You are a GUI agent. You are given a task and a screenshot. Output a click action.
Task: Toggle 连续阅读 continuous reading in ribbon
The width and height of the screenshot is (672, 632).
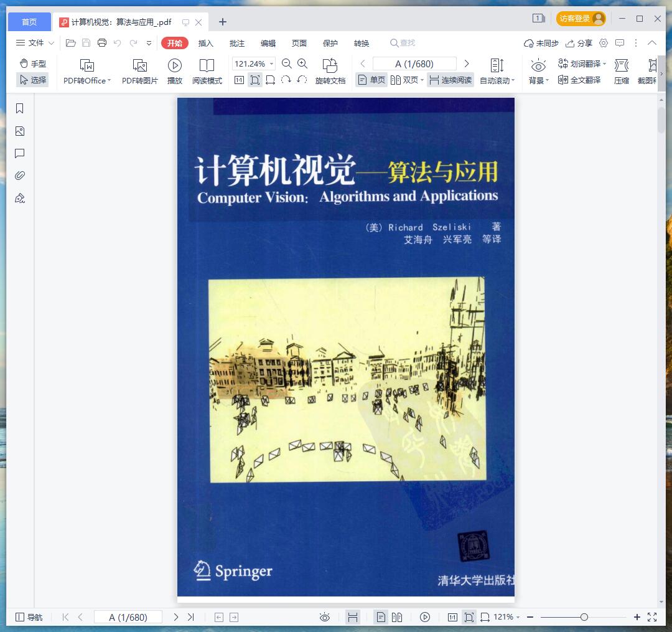(450, 80)
